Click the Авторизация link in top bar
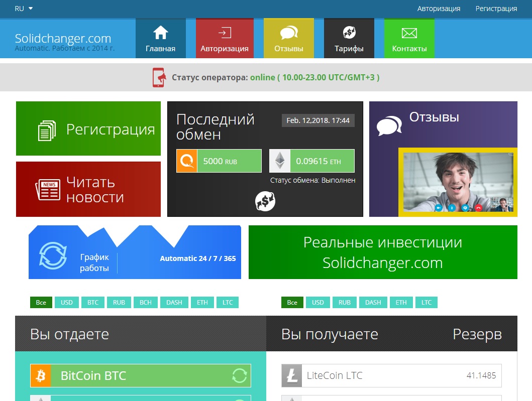Screen dimensions: 532x401 pyautogui.click(x=439, y=9)
